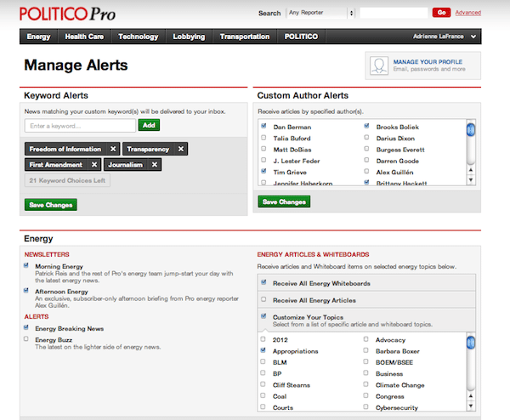Uncheck the Brooks Boliek author checkbox

(366, 126)
